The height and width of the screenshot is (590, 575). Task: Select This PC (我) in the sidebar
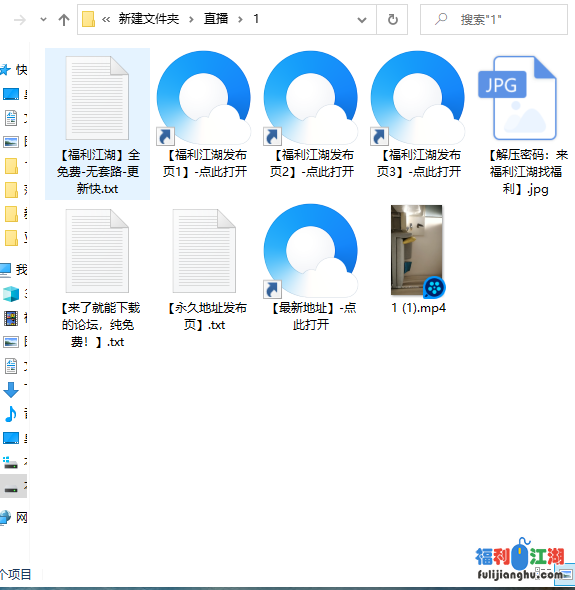[14, 269]
